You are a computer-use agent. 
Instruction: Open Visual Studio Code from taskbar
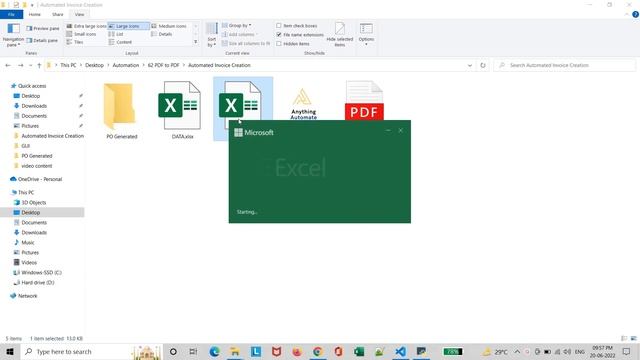(x=400, y=351)
